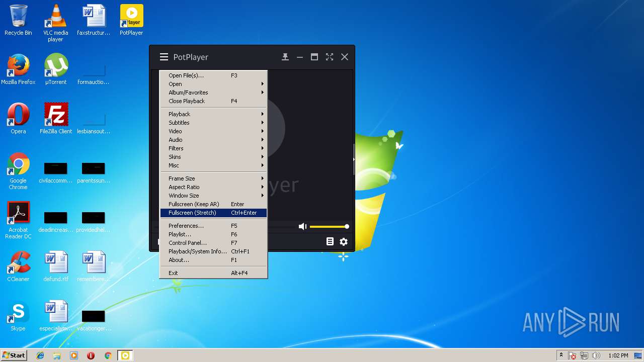Open Opera browser desktop shortcut

(18, 119)
